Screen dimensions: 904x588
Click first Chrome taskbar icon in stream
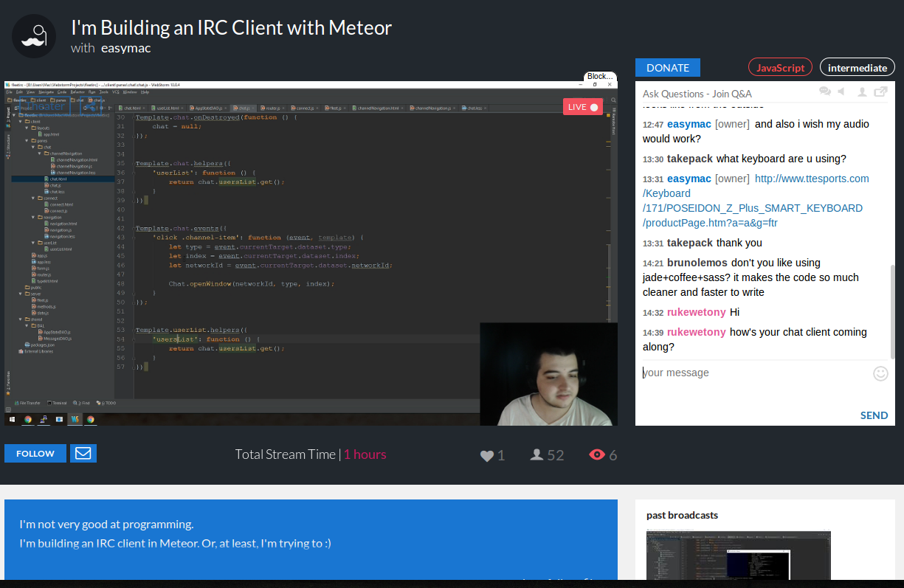coord(28,420)
